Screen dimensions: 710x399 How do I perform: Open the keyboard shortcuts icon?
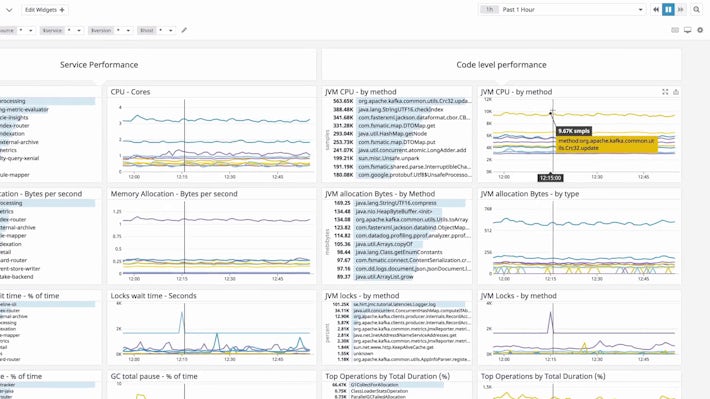pos(675,30)
